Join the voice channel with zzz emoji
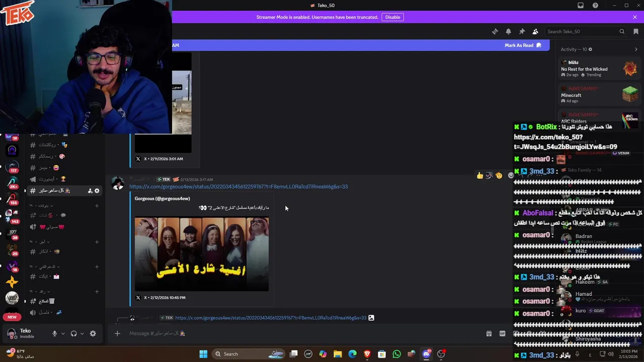The height and width of the screenshot is (362, 644). pyautogui.click(x=65, y=312)
